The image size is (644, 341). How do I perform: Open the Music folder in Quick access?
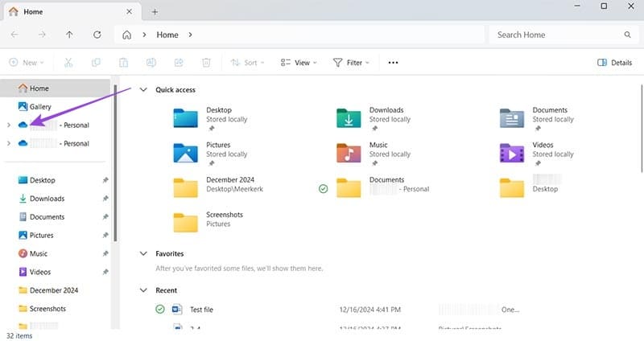click(348, 153)
